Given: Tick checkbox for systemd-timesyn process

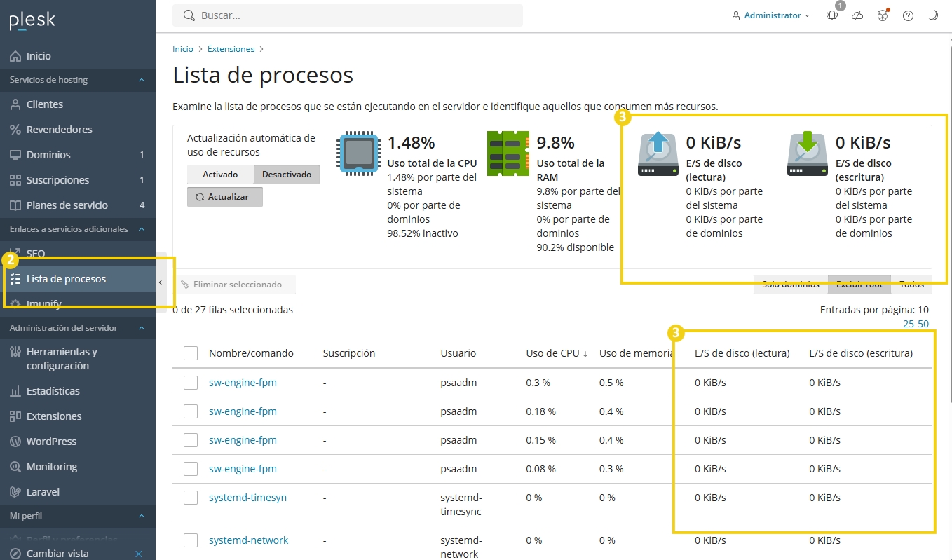Looking at the screenshot, I should point(191,498).
